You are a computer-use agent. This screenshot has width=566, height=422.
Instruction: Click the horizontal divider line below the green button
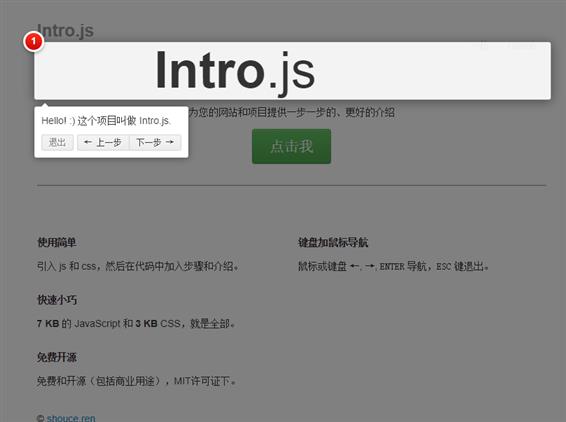click(291, 186)
